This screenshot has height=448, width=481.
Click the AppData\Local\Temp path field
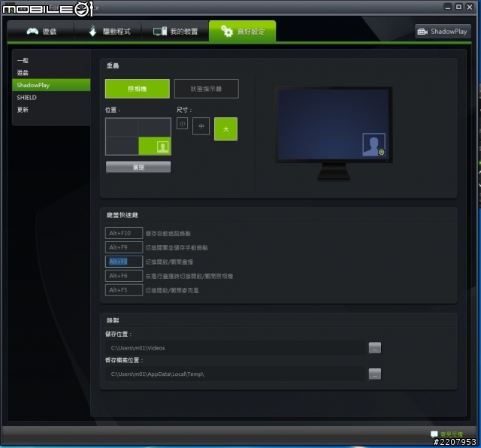[235, 374]
